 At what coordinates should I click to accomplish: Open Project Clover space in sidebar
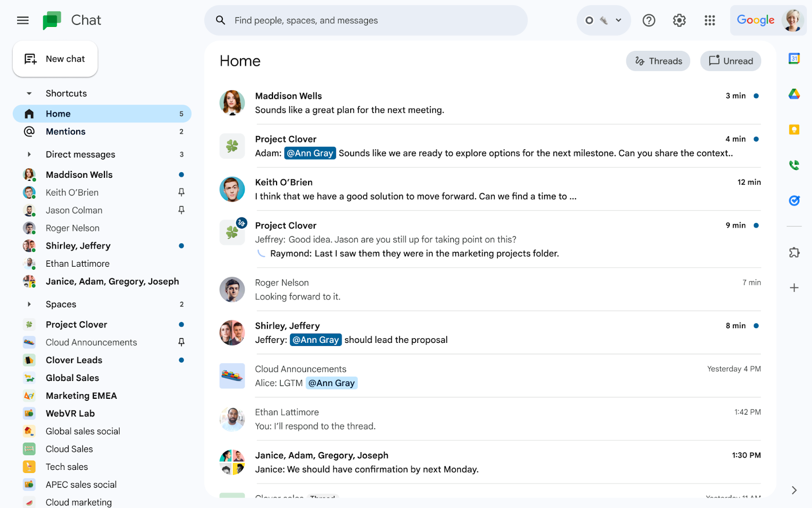(x=102, y=325)
